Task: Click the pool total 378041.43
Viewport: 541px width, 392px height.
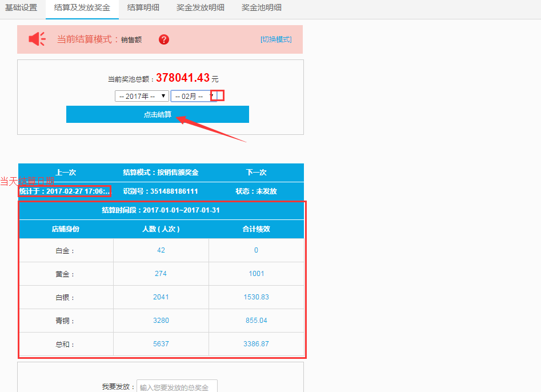Action: tap(183, 78)
